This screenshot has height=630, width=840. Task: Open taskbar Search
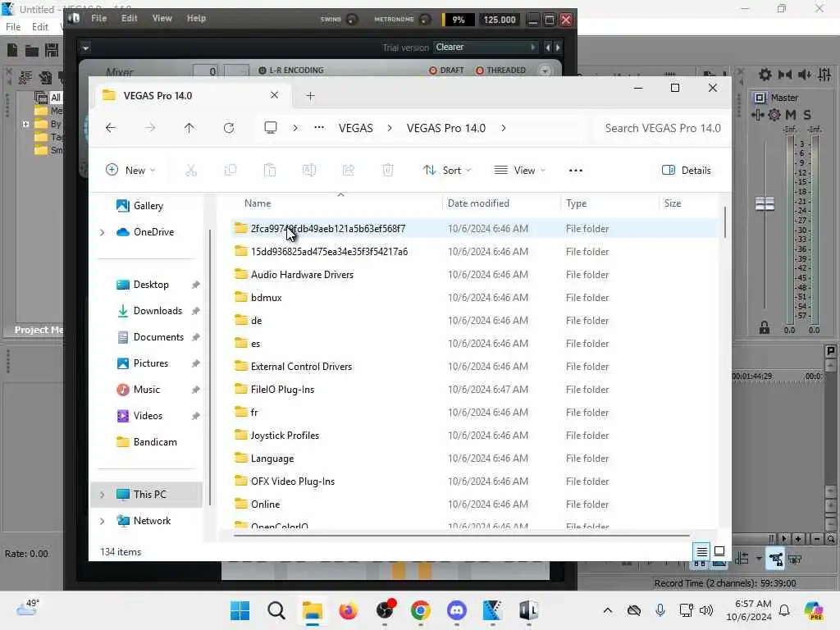(x=276, y=610)
